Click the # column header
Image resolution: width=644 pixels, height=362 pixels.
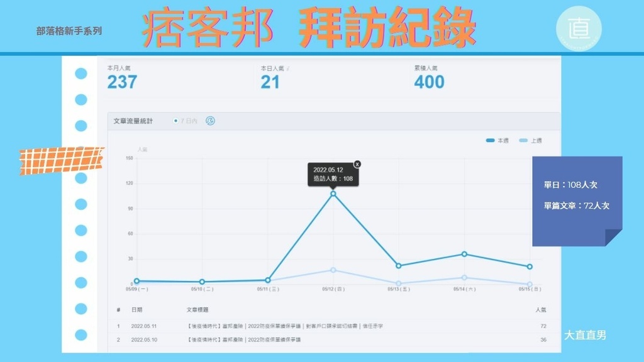point(118,310)
